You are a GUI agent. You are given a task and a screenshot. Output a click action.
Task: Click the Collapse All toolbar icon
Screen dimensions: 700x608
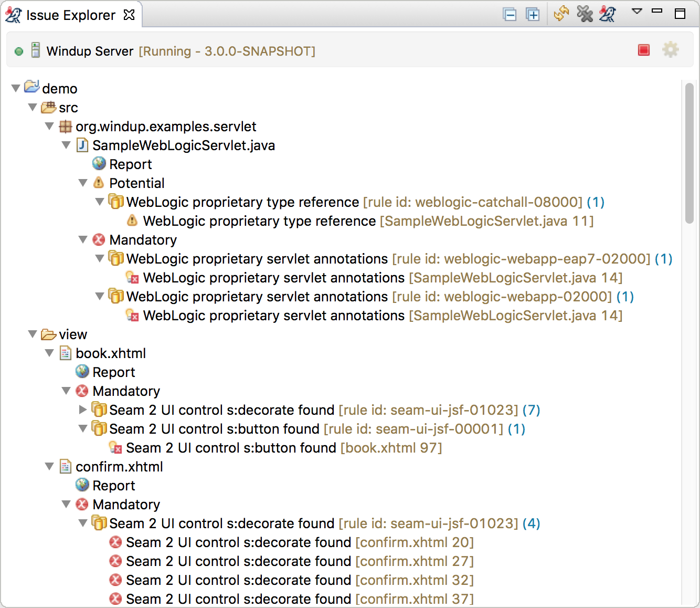click(510, 15)
